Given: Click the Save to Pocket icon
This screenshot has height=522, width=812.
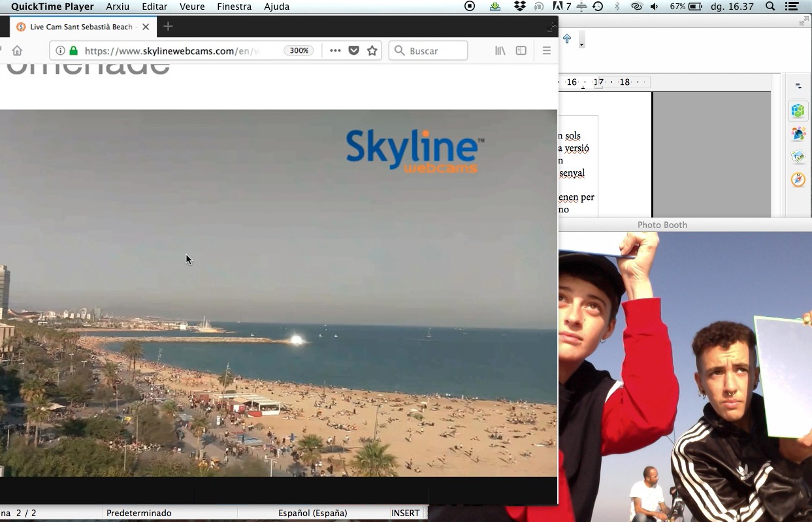Looking at the screenshot, I should pyautogui.click(x=353, y=51).
